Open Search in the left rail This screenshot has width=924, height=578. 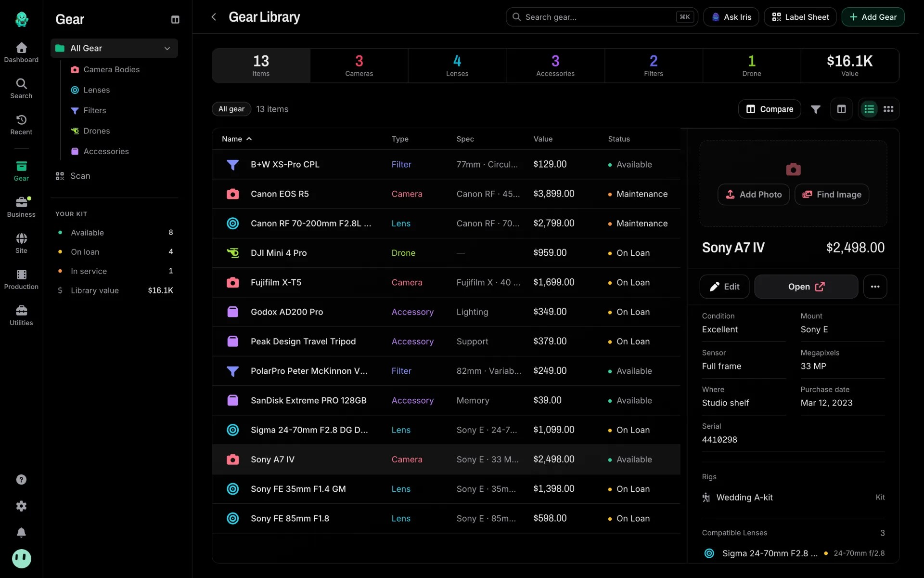point(21,89)
